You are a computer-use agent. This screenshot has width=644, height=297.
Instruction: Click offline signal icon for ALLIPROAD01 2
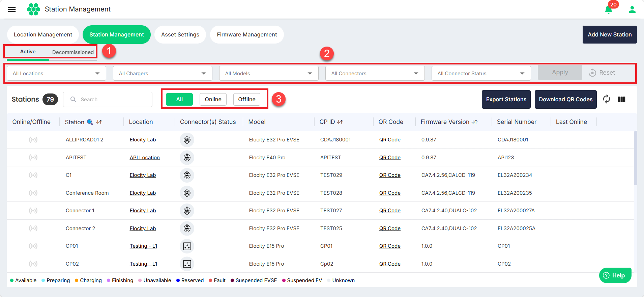coord(33,140)
